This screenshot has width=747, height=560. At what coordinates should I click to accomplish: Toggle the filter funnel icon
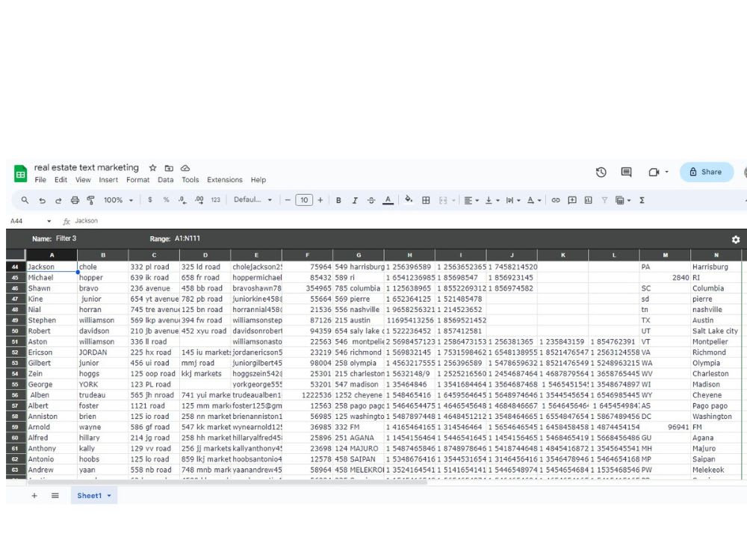tap(604, 200)
